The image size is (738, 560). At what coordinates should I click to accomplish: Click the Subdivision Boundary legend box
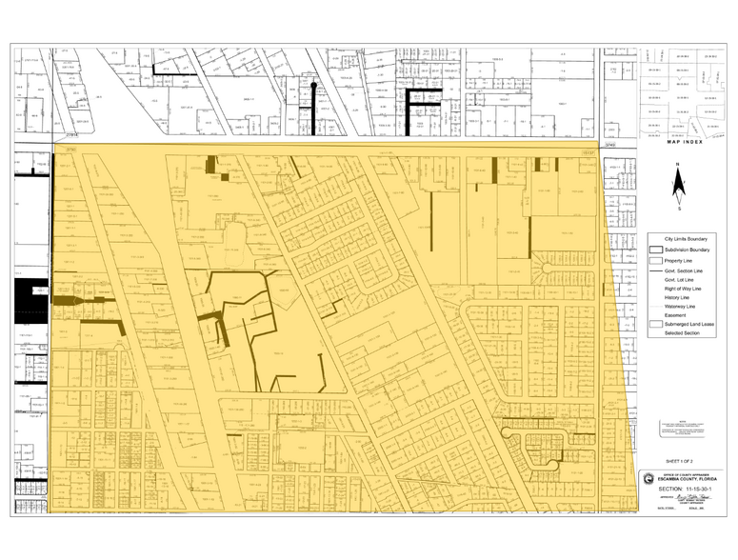(x=654, y=250)
